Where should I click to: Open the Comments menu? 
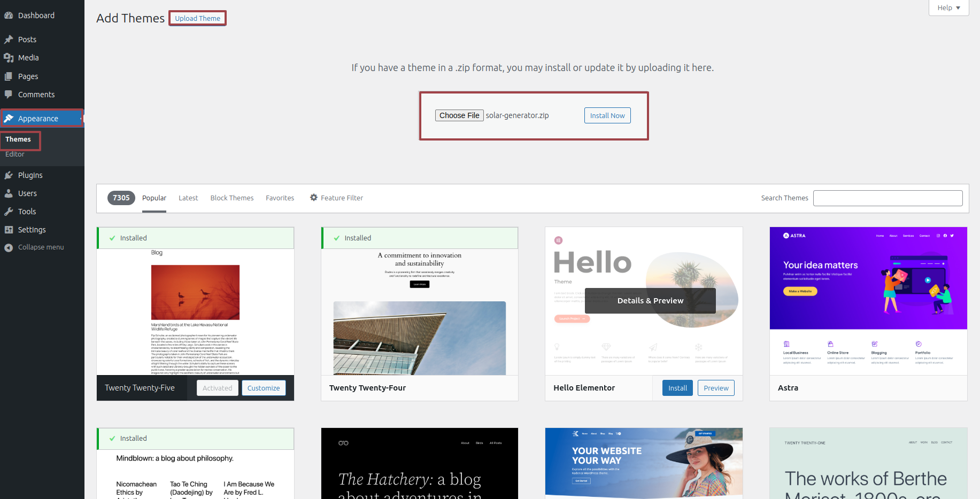point(42,95)
